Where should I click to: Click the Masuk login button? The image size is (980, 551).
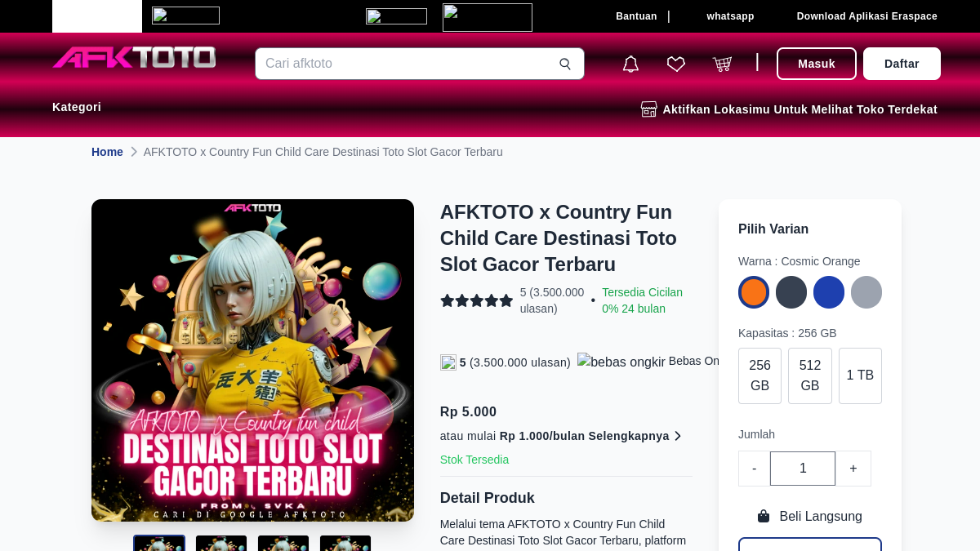click(x=817, y=64)
